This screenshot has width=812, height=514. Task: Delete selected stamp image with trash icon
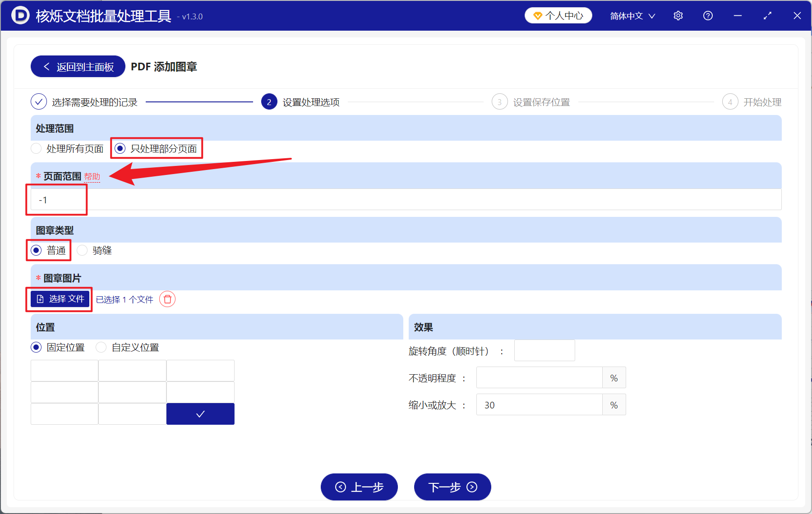167,299
